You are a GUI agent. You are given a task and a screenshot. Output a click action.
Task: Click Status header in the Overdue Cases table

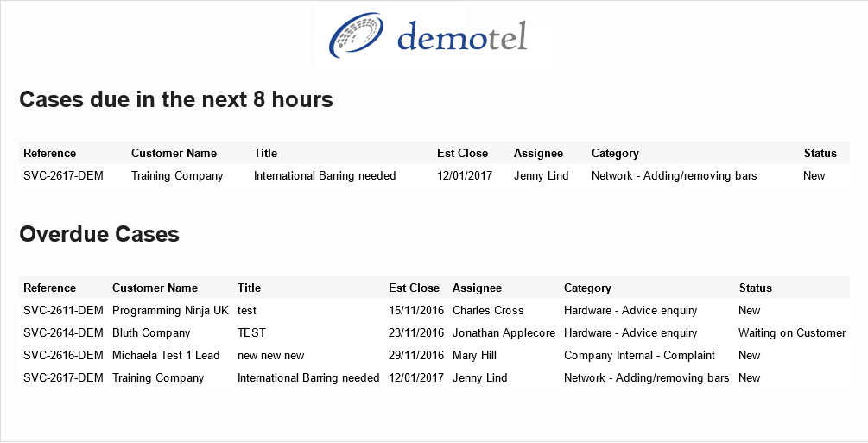point(755,288)
